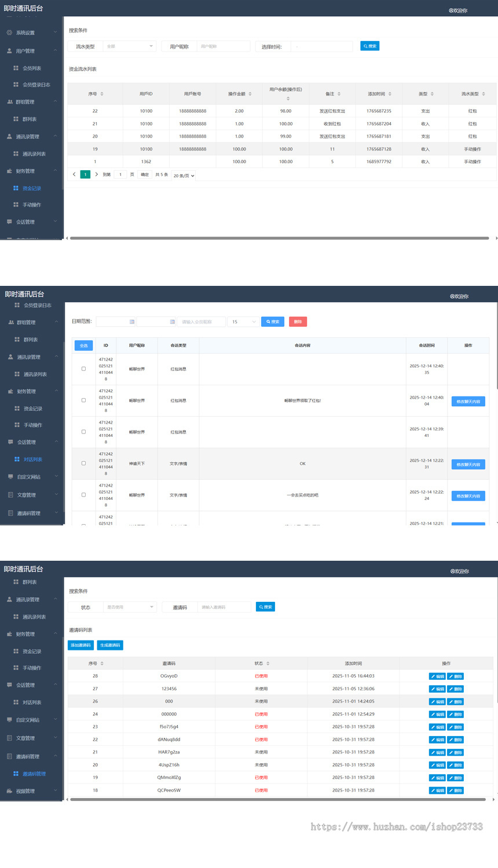Collapse 财务管理 chevron on fund records page

[x=56, y=171]
